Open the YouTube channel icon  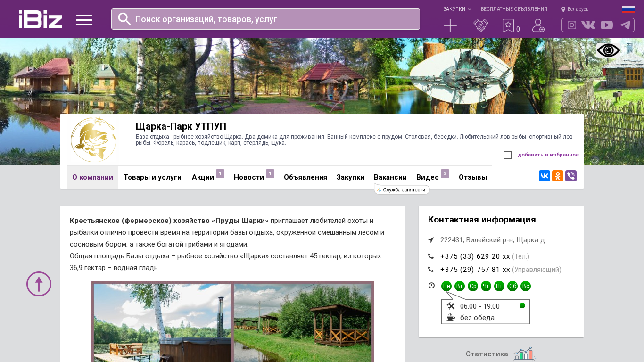click(x=607, y=25)
